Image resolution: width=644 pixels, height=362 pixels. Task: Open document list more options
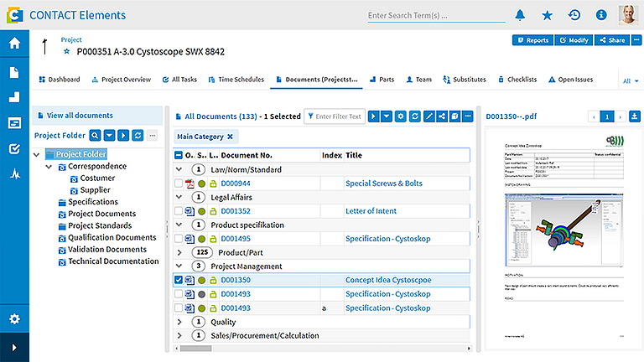click(x=468, y=116)
